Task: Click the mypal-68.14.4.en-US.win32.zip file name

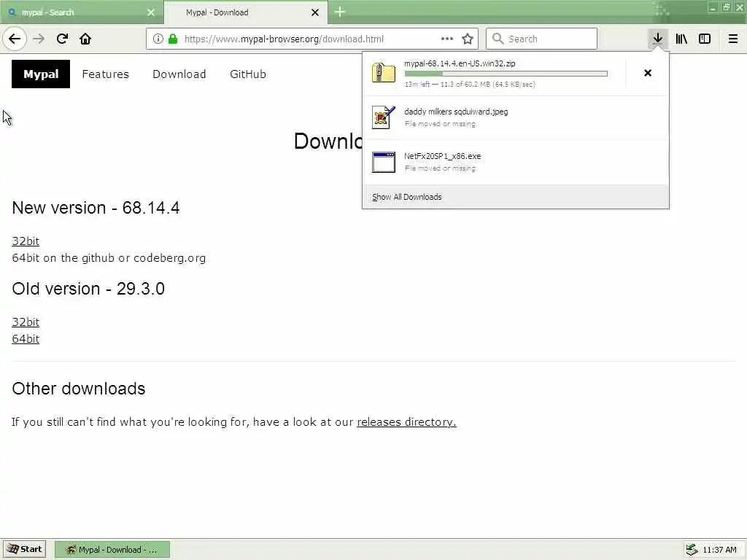Action: 460,63
